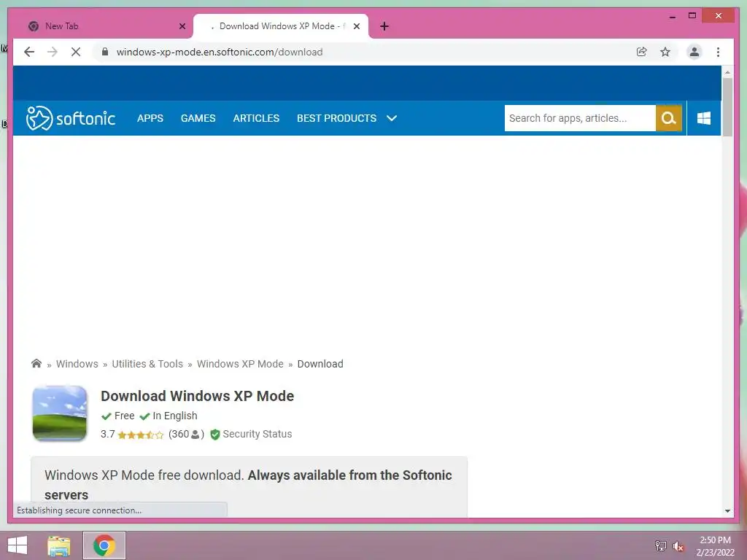
Task: Open the APPS menu item
Action: pos(150,118)
